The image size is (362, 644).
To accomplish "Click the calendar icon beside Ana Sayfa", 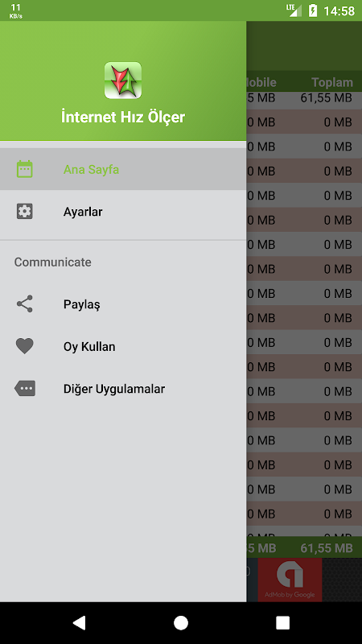I will tap(25, 169).
